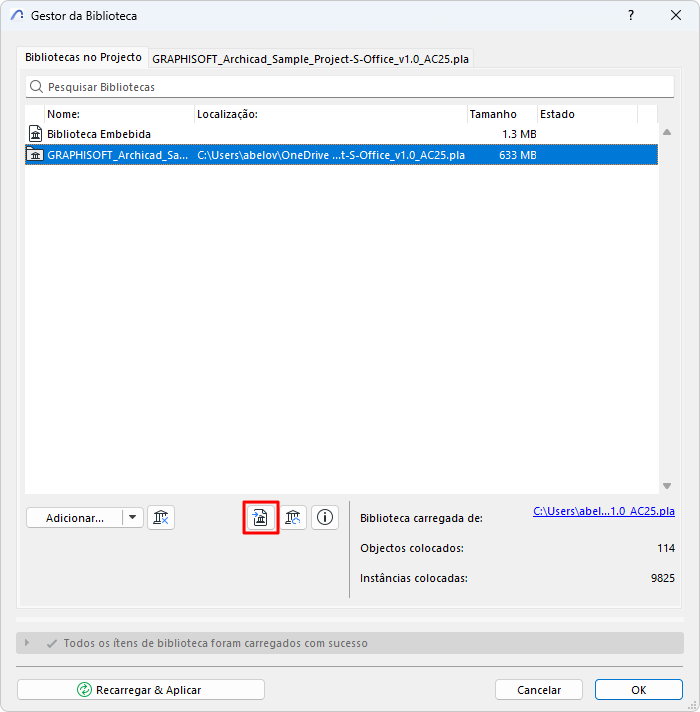This screenshot has height=712, width=700.
Task: Confirm with the OK button
Action: pos(639,690)
